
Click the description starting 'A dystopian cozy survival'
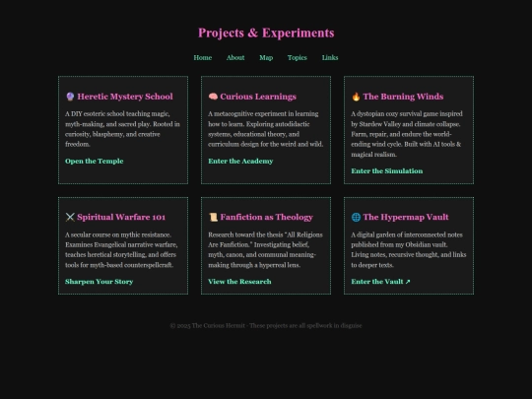tap(407, 134)
